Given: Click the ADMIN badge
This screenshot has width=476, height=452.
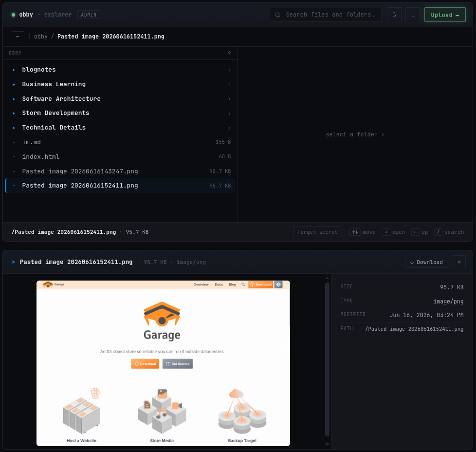Looking at the screenshot, I should tap(89, 15).
